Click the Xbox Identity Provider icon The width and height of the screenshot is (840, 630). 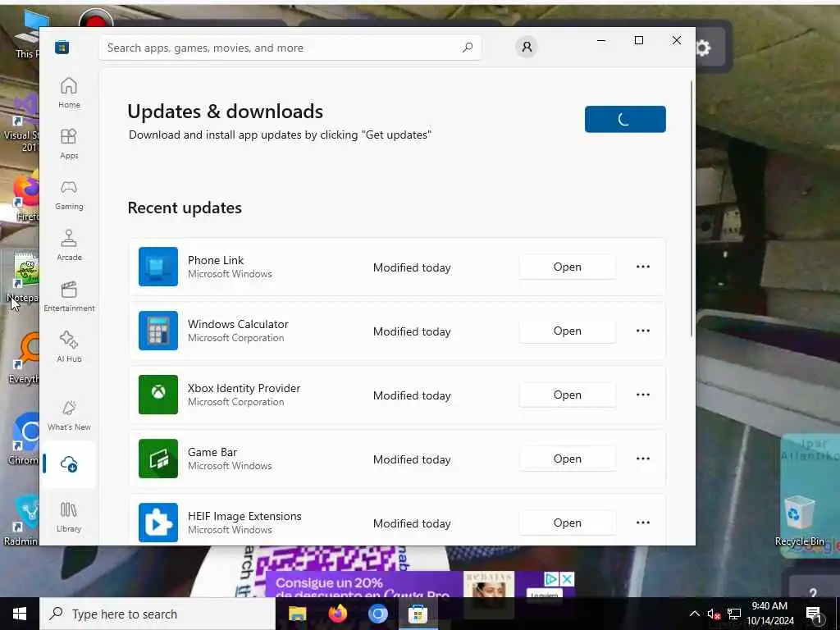click(158, 395)
